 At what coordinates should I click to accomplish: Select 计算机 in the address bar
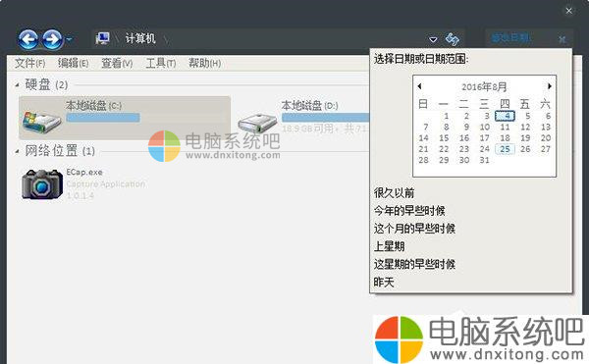pyautogui.click(x=140, y=38)
